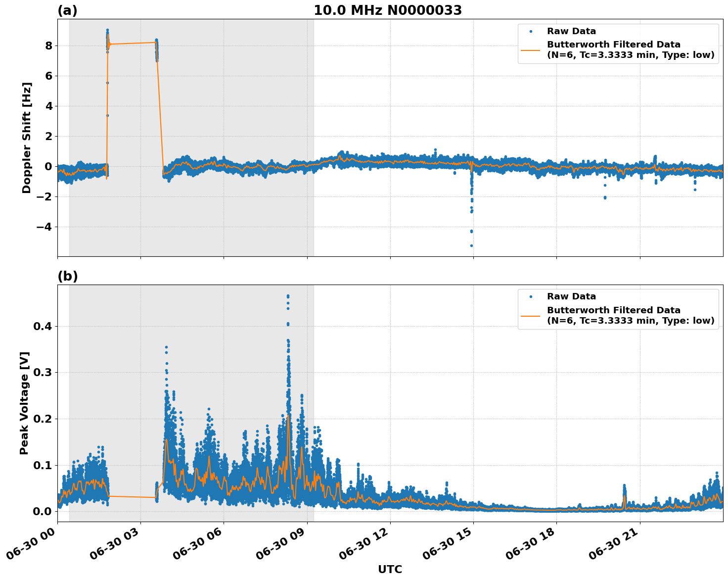Expand the title 10.0 MHz N0000033
The height and width of the screenshot is (580, 728).
coord(389,9)
